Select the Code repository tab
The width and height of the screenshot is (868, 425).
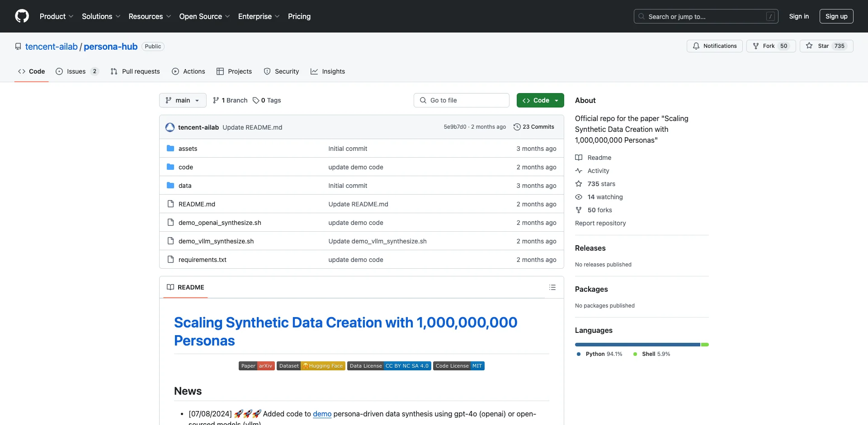32,71
